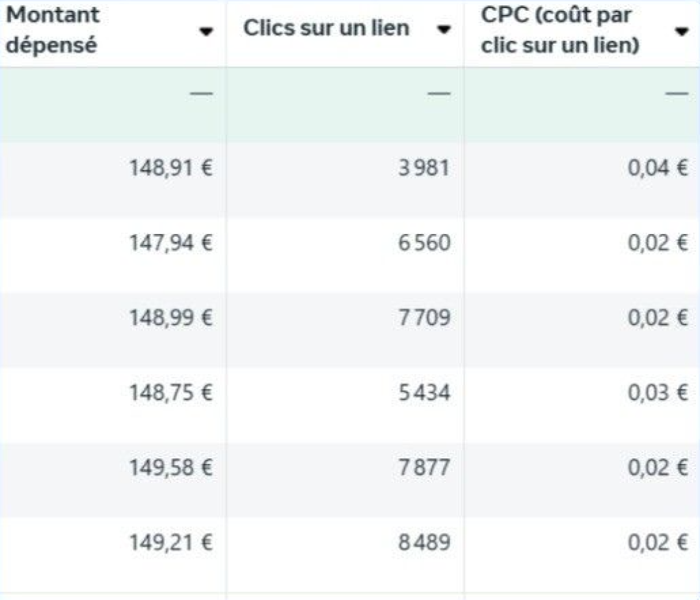The image size is (700, 600).
Task: Click the 149,21 € spent cell
Action: 171,543
